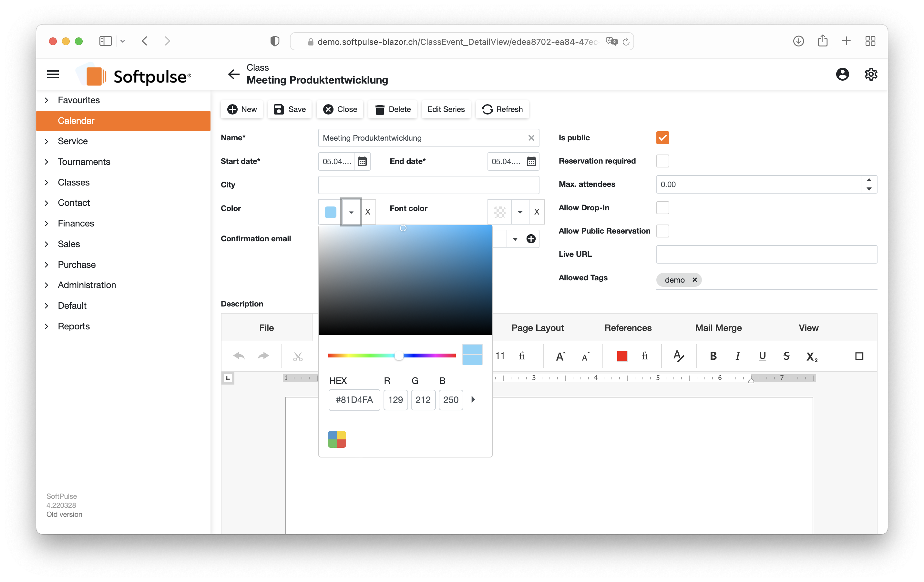Viewport: 924px width, 582px height.
Task: Expand the Finances menu section
Action: (46, 224)
